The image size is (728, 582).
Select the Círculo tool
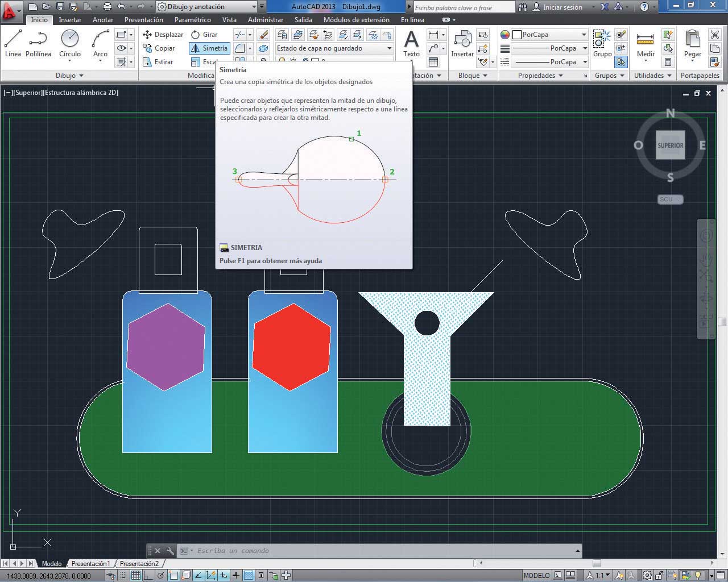tap(70, 44)
